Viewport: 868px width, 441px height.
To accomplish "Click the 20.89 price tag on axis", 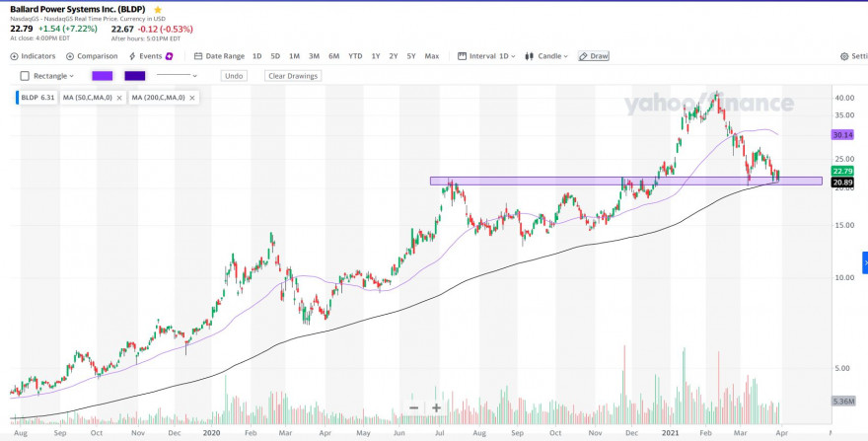I will [x=842, y=183].
